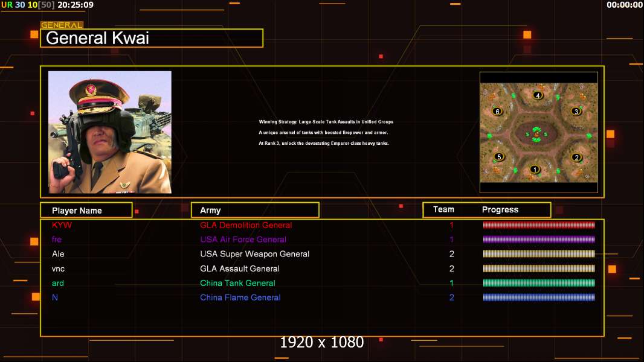Click the Army column header

pyautogui.click(x=255, y=211)
